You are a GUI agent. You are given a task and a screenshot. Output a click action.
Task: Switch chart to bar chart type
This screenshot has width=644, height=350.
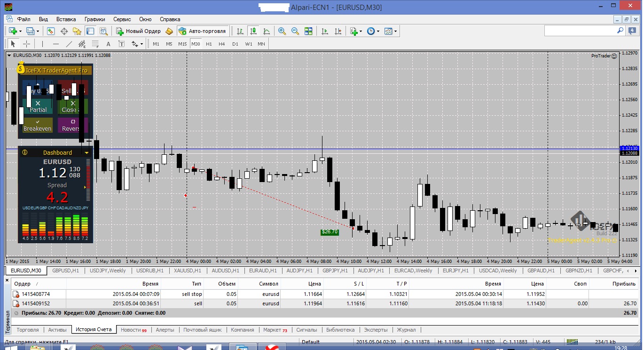[x=240, y=31]
